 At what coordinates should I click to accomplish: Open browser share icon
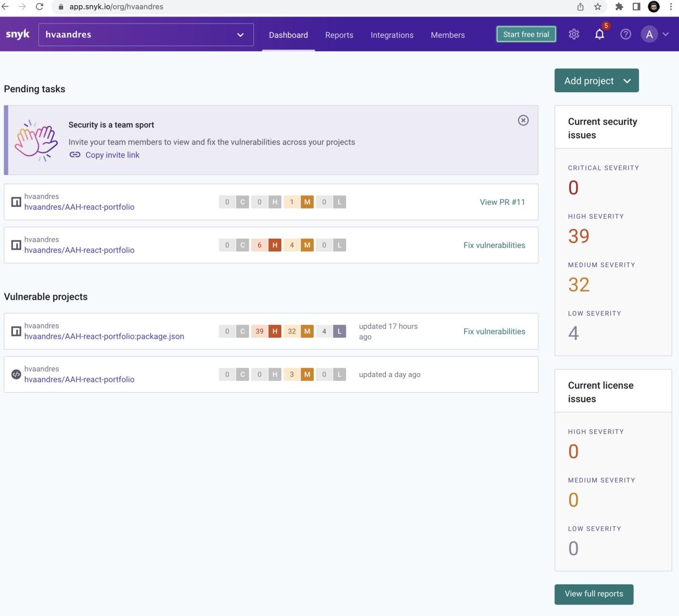581,7
